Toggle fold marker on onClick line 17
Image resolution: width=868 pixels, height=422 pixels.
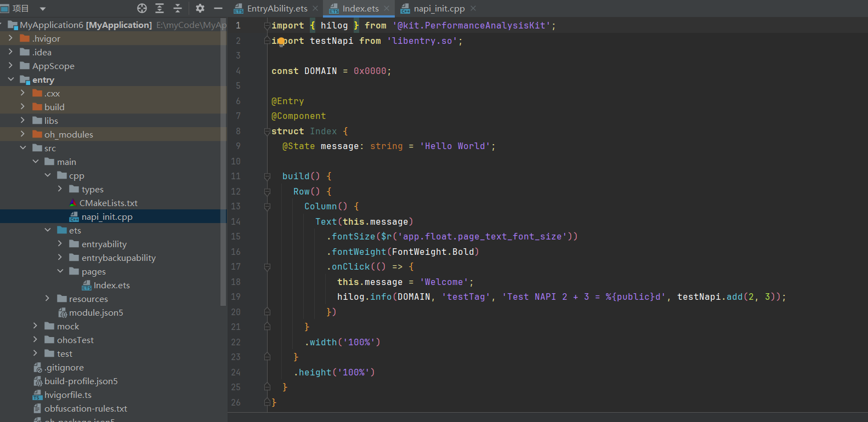(267, 267)
